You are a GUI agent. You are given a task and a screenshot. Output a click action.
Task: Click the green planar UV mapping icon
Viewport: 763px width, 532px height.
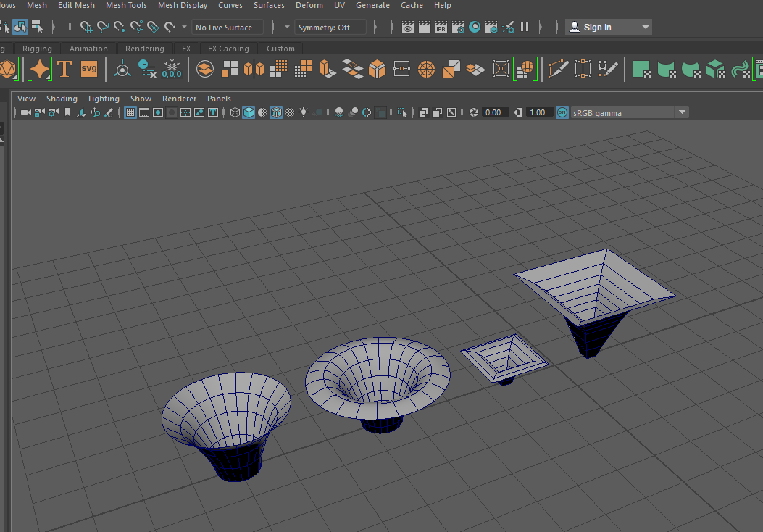(641, 69)
